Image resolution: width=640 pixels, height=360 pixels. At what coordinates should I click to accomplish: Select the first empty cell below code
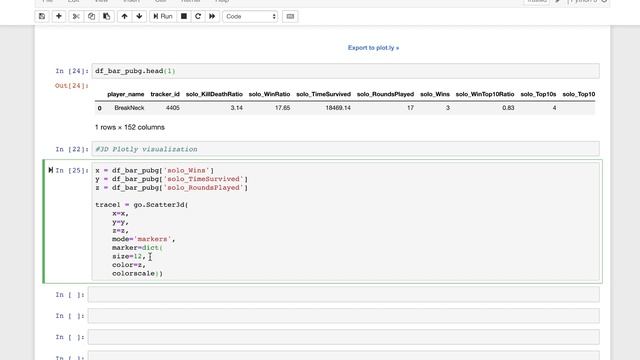pos(344,294)
